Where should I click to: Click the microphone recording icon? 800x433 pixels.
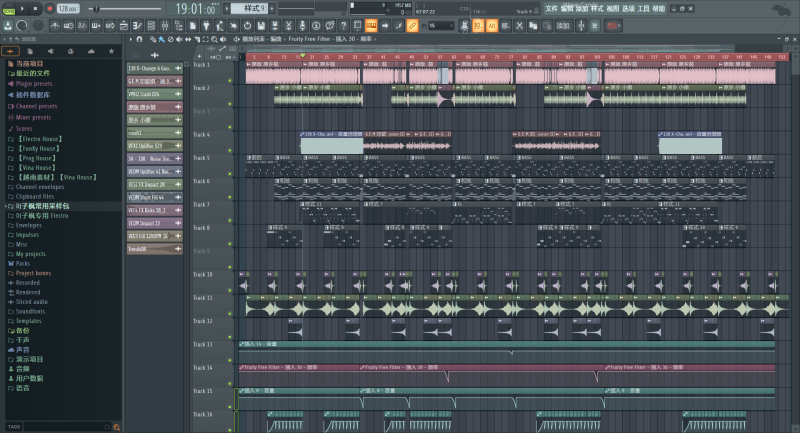(x=302, y=25)
